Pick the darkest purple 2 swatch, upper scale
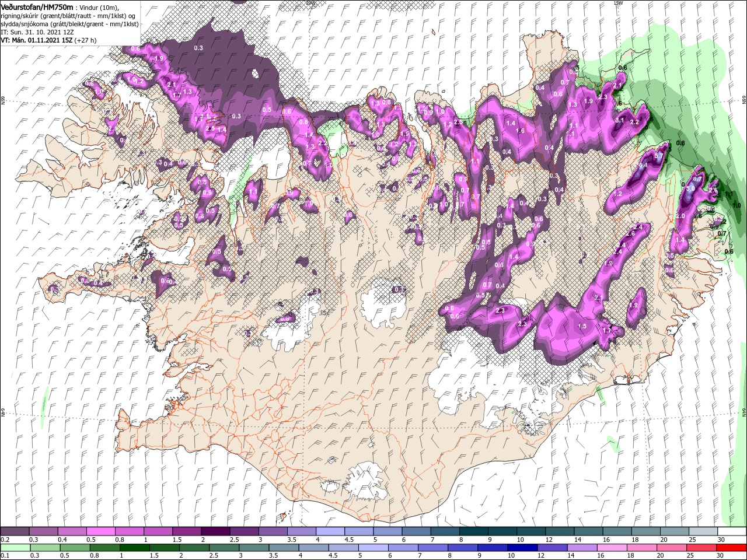The height and width of the screenshot is (560, 747). pos(215,531)
